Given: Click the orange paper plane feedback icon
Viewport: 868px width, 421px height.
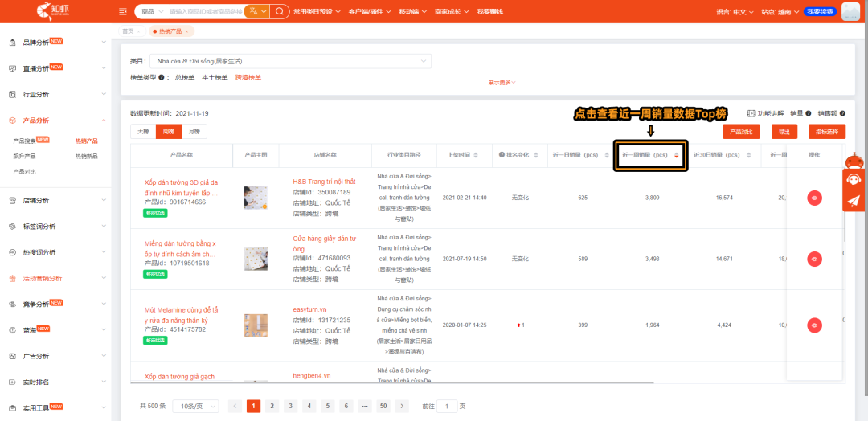Looking at the screenshot, I should point(854,201).
